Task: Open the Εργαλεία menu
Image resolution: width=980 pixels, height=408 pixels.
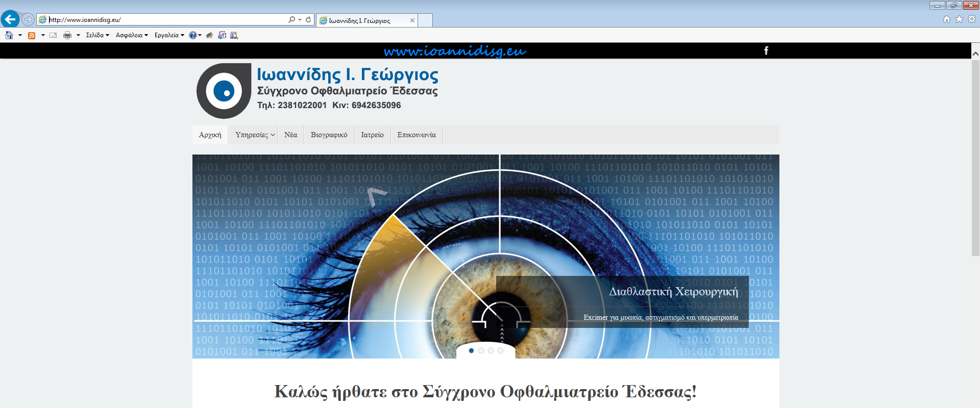Action: (x=169, y=35)
